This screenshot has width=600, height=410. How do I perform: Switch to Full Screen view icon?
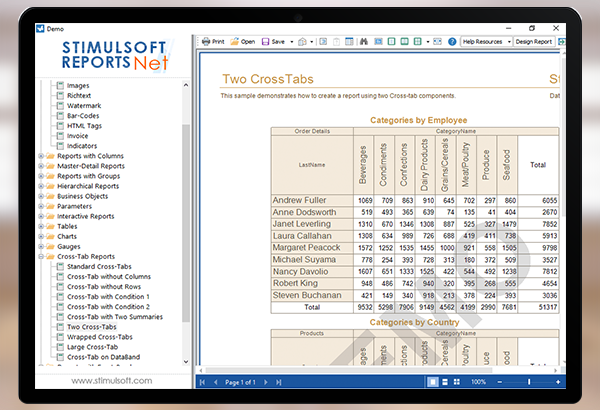(378, 41)
